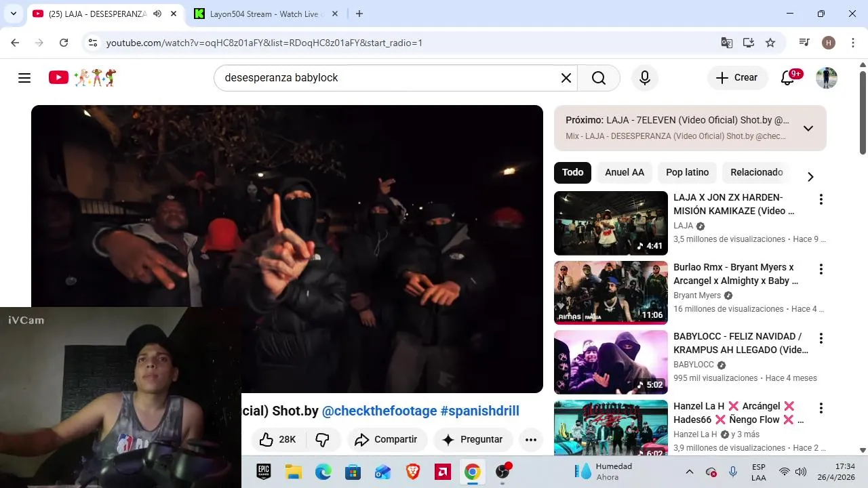Show hidden tray icons chevron

pyautogui.click(x=690, y=472)
